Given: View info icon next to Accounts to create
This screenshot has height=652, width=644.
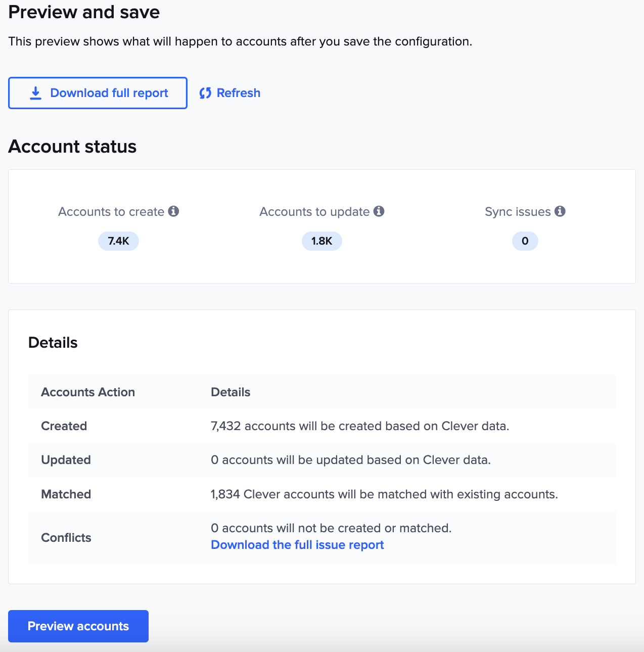Looking at the screenshot, I should [174, 211].
